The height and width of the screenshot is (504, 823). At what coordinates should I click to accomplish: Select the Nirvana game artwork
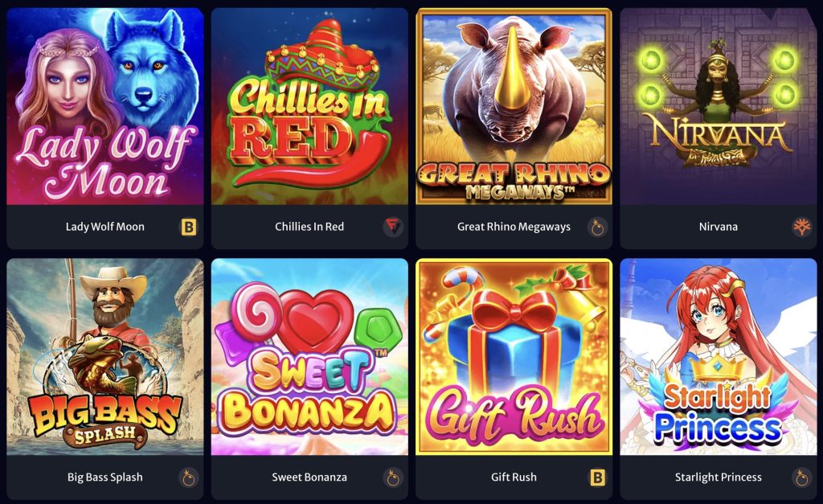pos(719,106)
